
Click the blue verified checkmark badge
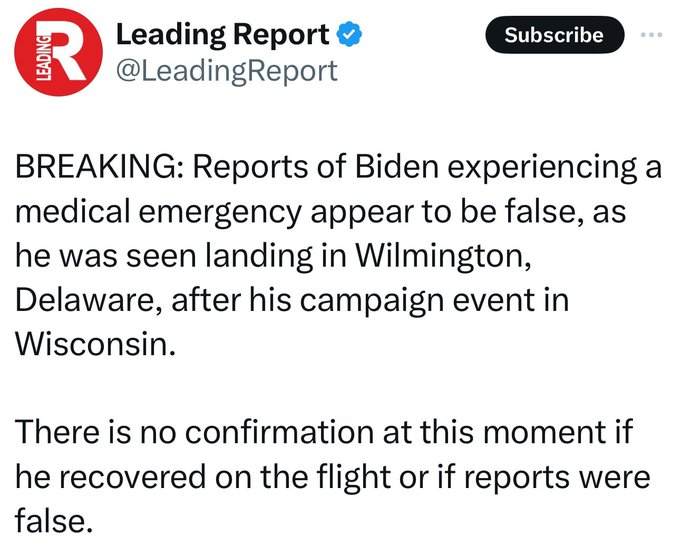coord(350,35)
